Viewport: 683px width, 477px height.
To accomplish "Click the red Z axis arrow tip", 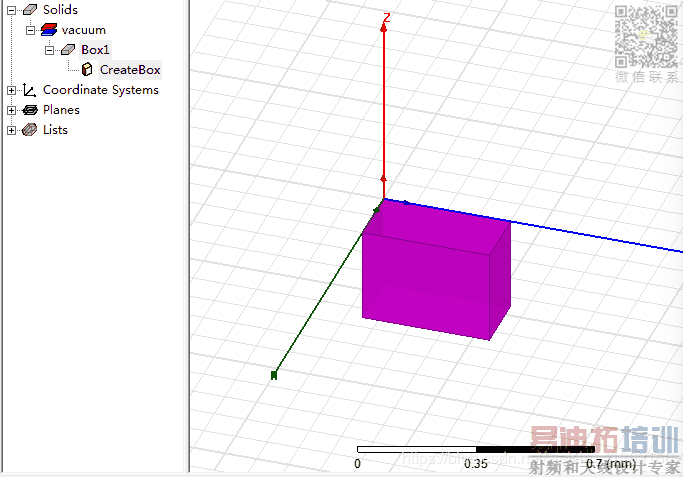I will [384, 28].
